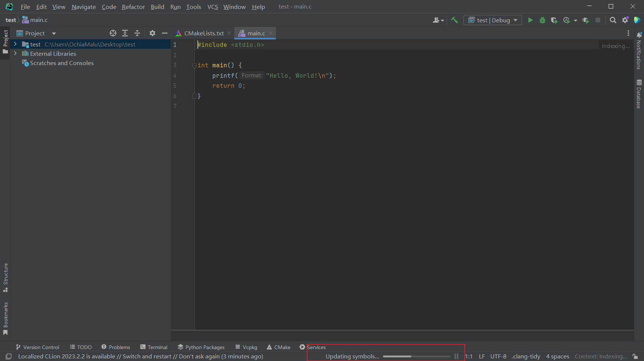The width and height of the screenshot is (644, 361).
Task: Click the fold end marker at line 6
Action: click(194, 96)
